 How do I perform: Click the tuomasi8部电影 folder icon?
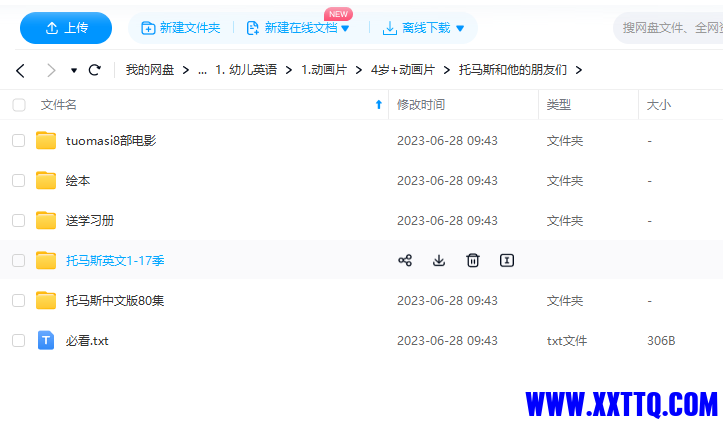[46, 141]
